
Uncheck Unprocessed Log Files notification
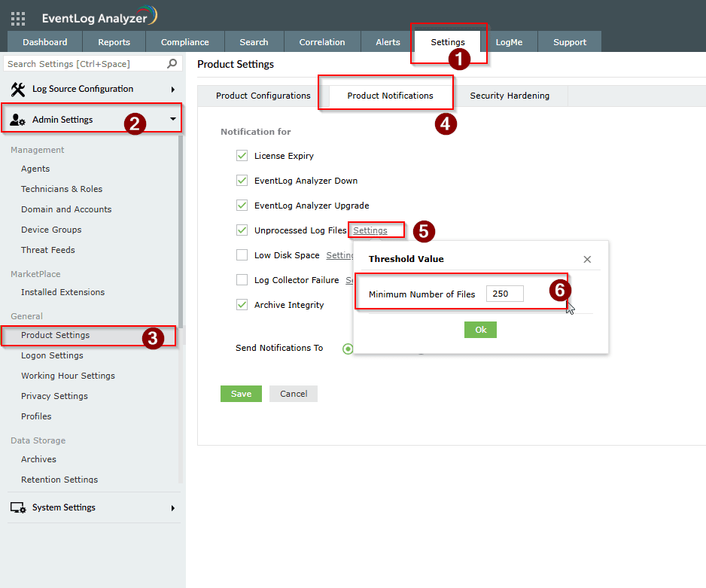click(x=242, y=230)
